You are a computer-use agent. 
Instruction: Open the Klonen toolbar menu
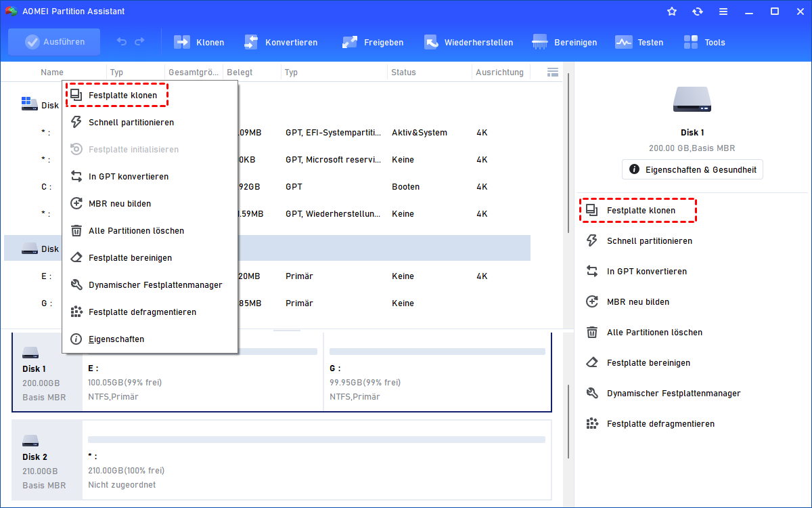coord(199,42)
